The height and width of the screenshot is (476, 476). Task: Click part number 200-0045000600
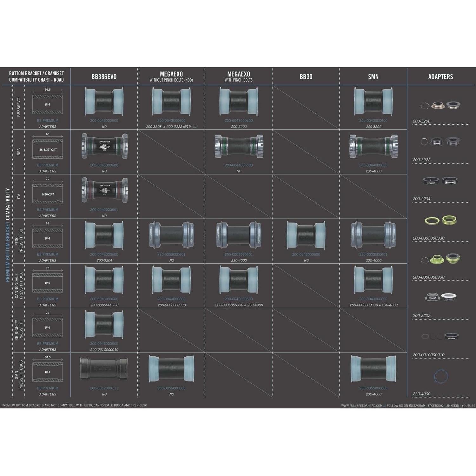(x=104, y=165)
